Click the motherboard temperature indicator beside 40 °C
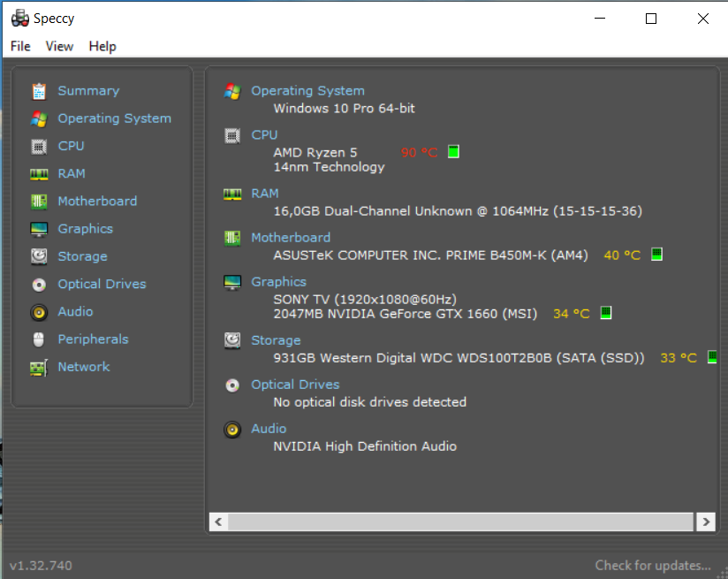The width and height of the screenshot is (728, 579). pos(656,255)
